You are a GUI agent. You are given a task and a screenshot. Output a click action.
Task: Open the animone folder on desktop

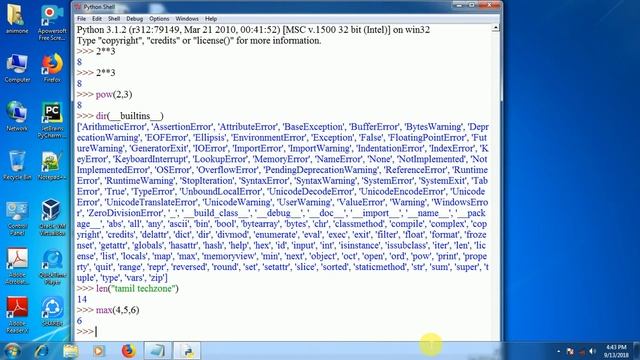point(17,19)
